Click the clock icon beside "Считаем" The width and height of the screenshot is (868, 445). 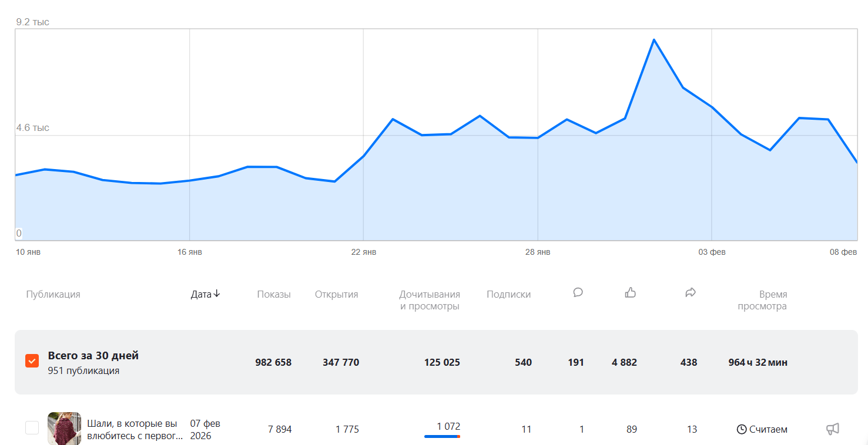[742, 429]
